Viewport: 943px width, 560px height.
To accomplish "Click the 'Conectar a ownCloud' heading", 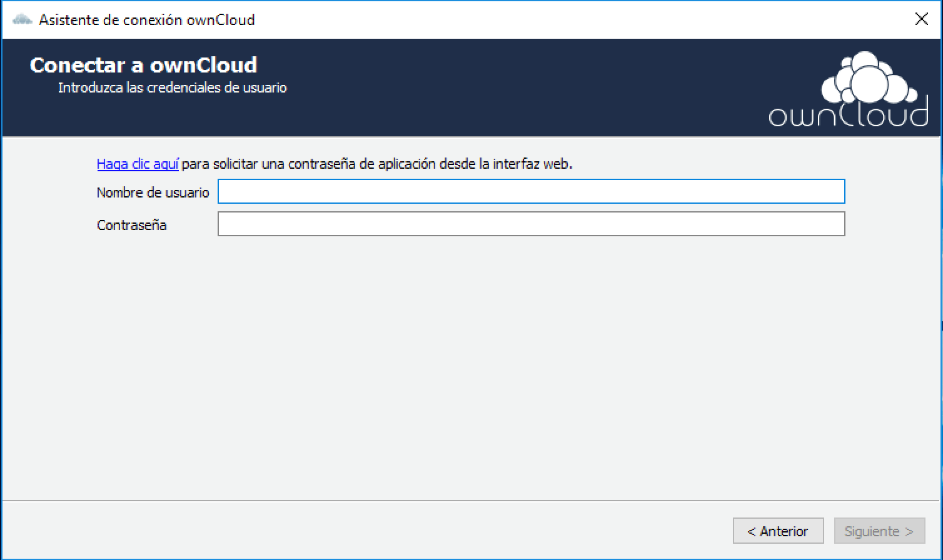I will [143, 65].
